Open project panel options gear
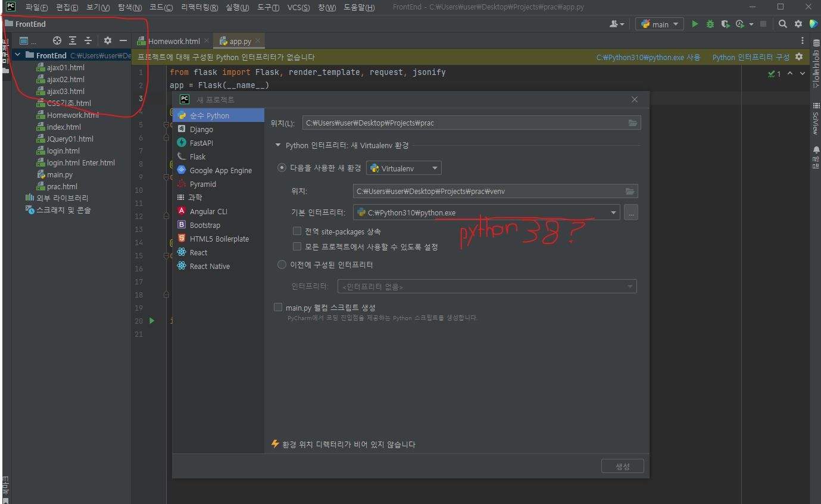 point(108,40)
